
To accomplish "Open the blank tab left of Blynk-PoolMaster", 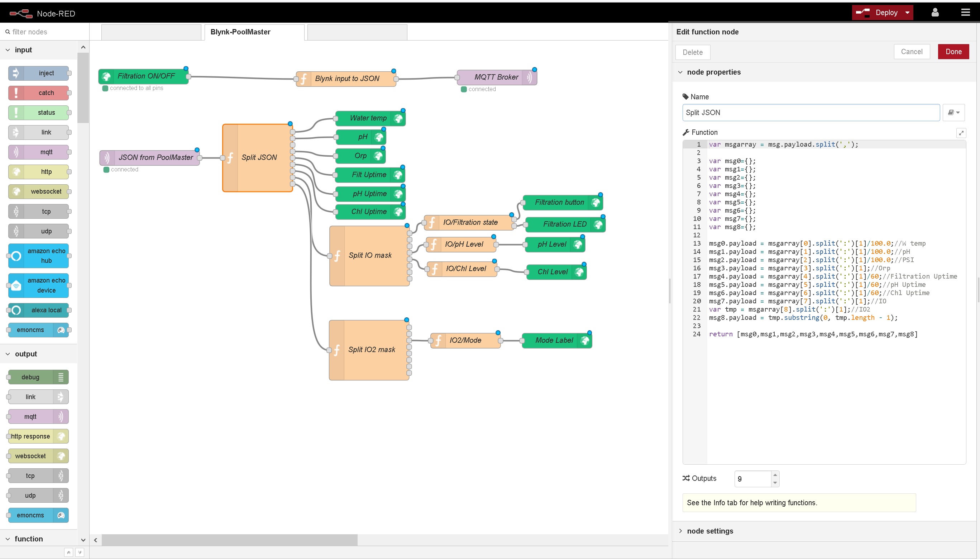I will 151,32.
